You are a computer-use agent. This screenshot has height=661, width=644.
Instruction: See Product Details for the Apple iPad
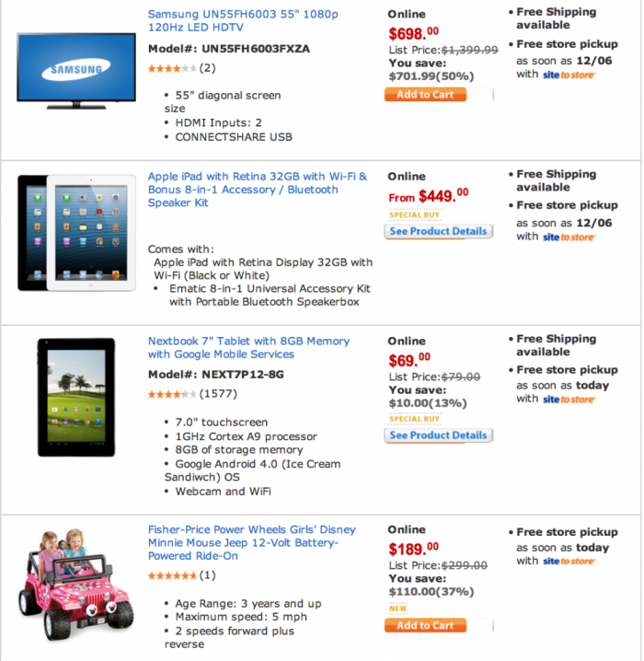pyautogui.click(x=438, y=232)
